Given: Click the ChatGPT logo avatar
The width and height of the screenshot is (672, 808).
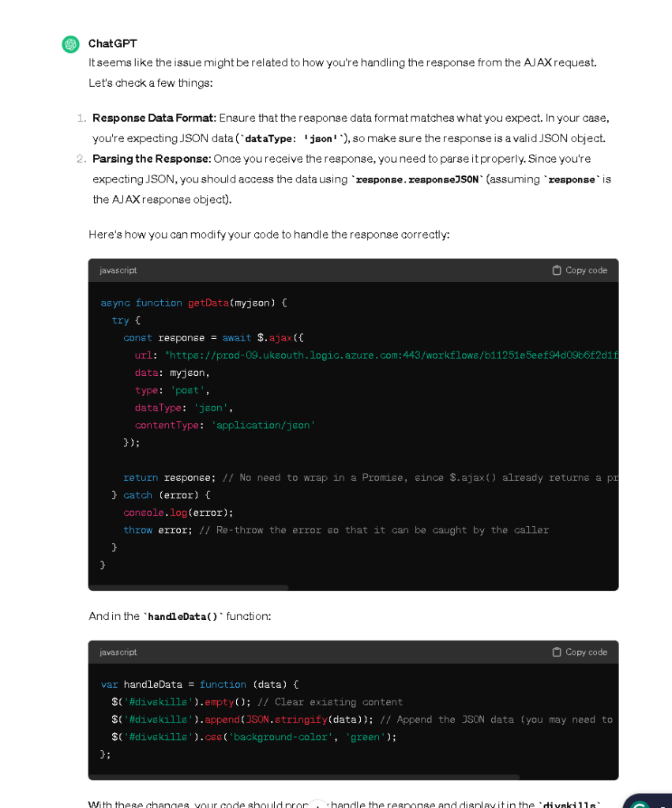Looking at the screenshot, I should (x=70, y=44).
